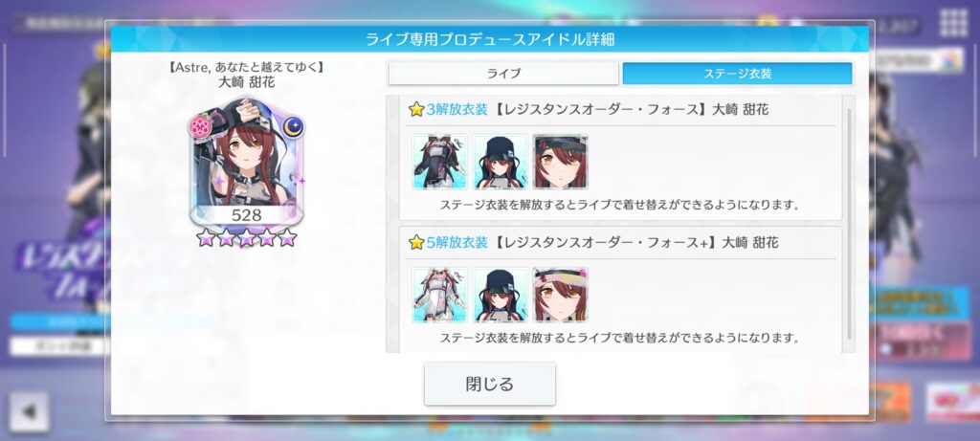Screen dimensions: 980x441
Task: Click the 大崎 甜花 idol card portrait
Action: click(246, 160)
